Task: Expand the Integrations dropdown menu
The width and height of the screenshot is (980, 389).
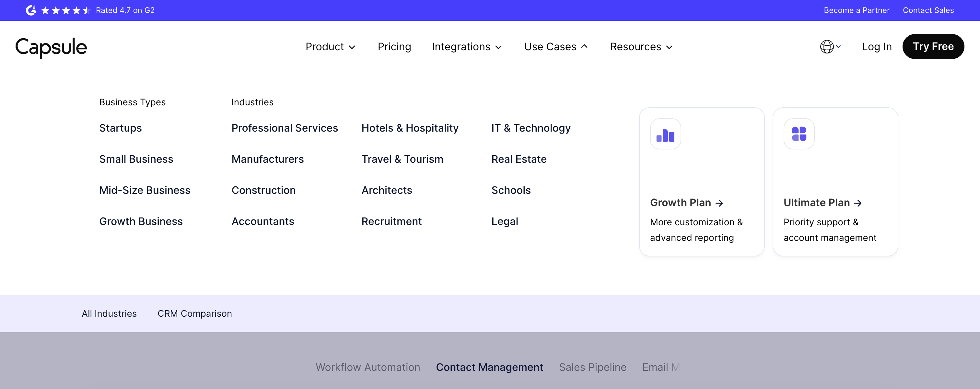Action: pyautogui.click(x=467, y=46)
